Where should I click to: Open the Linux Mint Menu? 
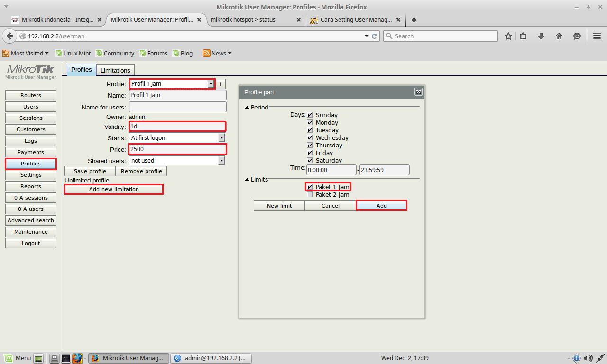(x=18, y=358)
